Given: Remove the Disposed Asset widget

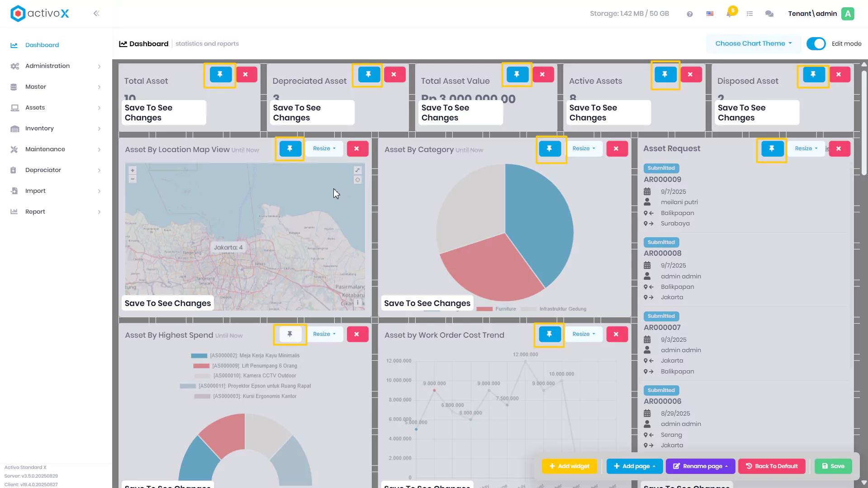Looking at the screenshot, I should 839,74.
